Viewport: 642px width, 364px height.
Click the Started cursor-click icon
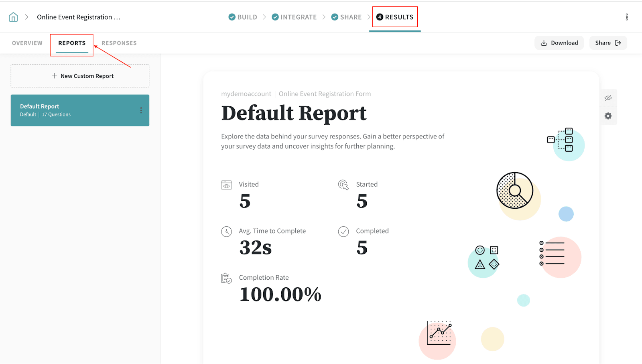pos(343,185)
